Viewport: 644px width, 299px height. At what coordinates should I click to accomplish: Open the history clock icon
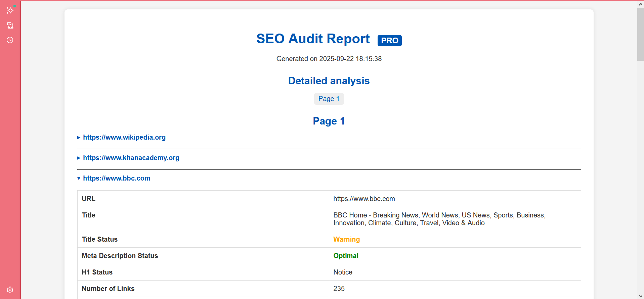coord(10,40)
